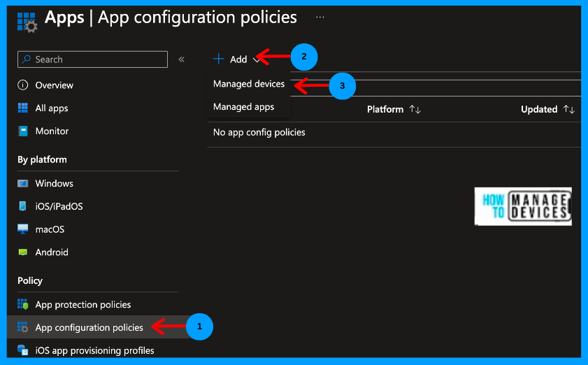The image size is (588, 365).
Task: Click the plus icon beside Add
Action: [x=219, y=59]
